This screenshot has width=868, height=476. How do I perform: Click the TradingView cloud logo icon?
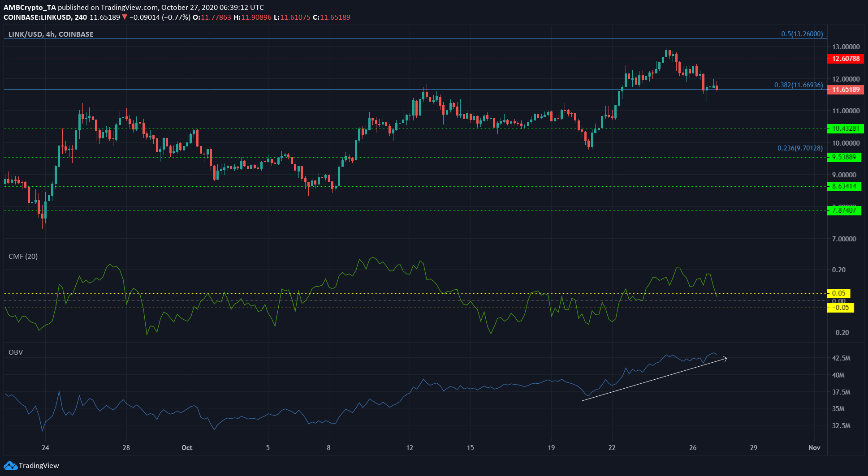[x=10, y=466]
